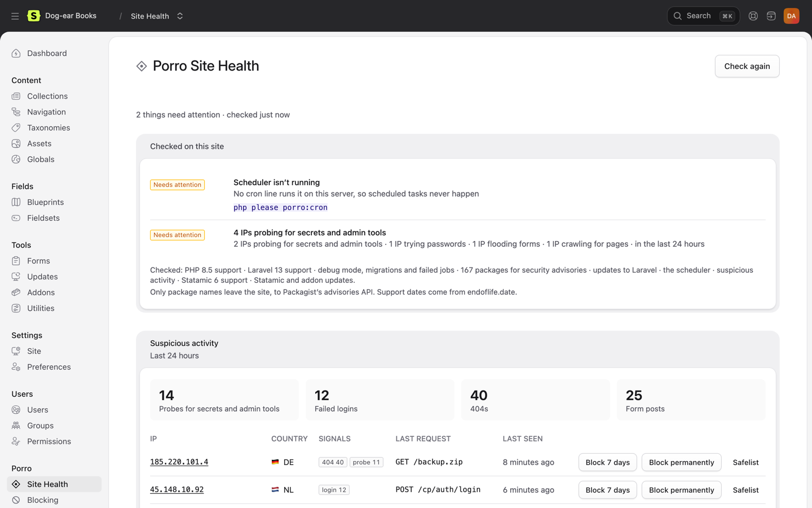Click the Collections sidebar icon

tap(16, 97)
